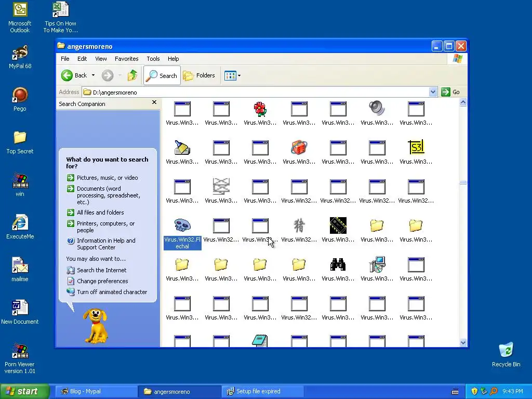This screenshot has height=399, width=532.
Task: Open the Edit menu
Action: pos(82,59)
